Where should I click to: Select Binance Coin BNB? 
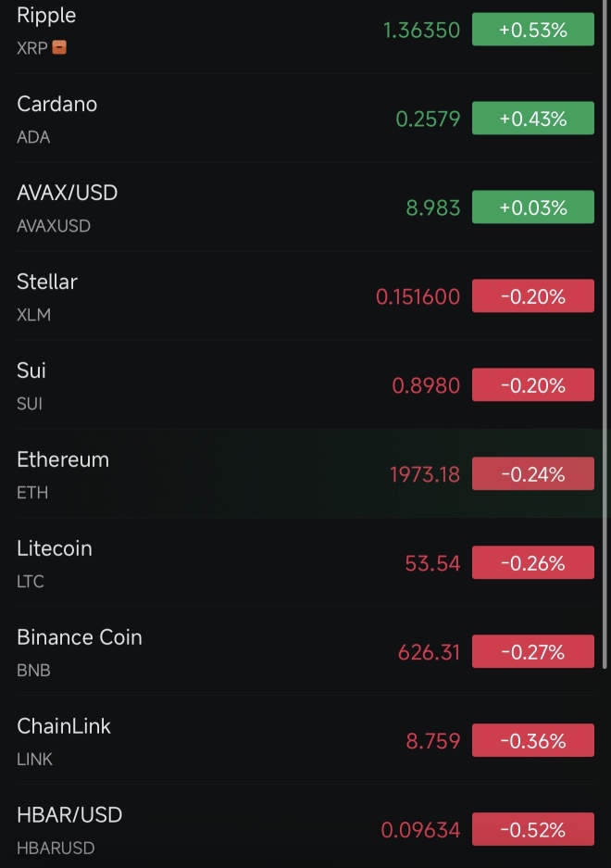305,651
